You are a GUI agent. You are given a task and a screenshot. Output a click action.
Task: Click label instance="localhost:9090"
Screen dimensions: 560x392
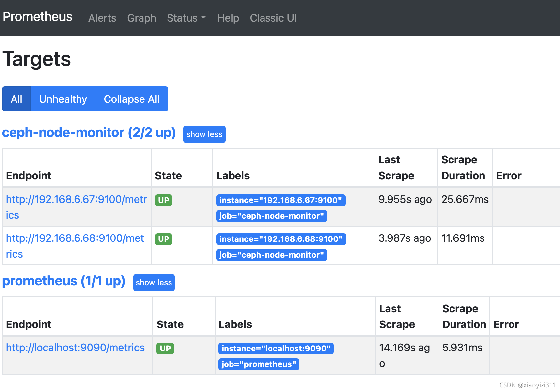point(276,349)
